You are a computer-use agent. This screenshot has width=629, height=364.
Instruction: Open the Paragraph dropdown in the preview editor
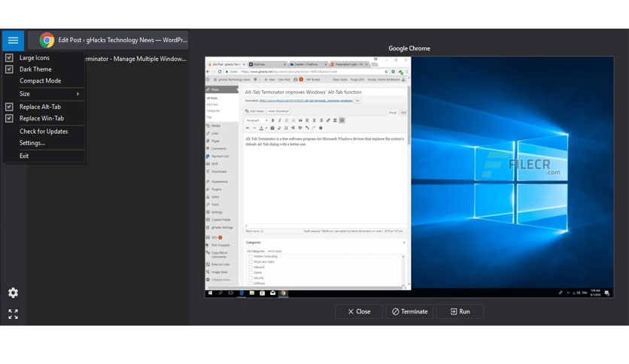[x=257, y=120]
